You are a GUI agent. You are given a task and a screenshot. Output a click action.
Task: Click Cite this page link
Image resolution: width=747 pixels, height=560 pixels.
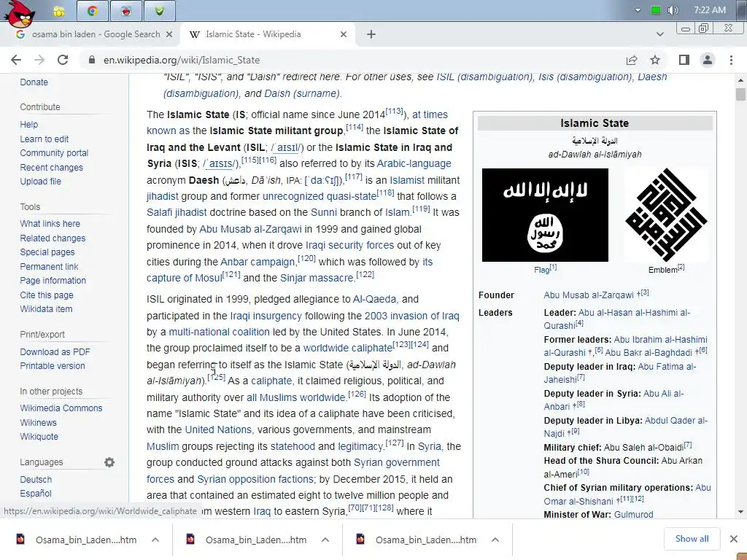coord(47,295)
